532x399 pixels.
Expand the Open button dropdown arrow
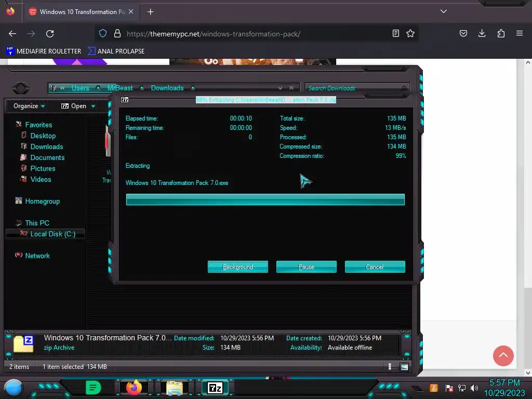tap(94, 106)
